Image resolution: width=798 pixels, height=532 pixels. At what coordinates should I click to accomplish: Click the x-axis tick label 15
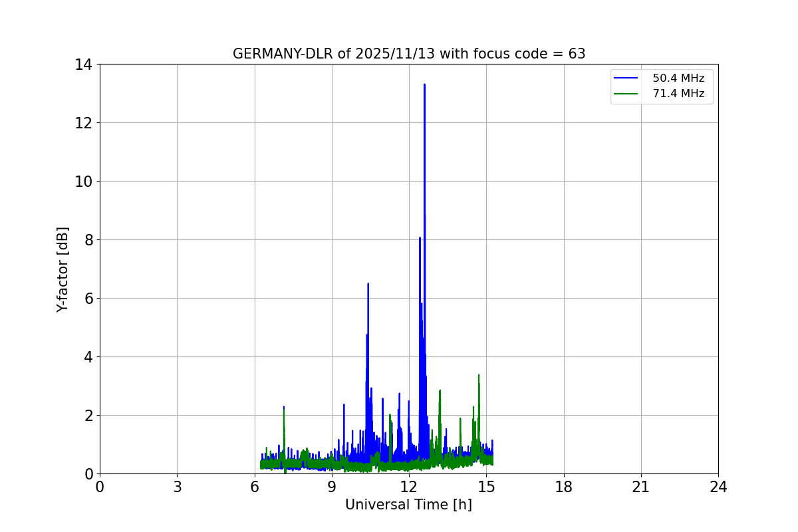[486, 487]
